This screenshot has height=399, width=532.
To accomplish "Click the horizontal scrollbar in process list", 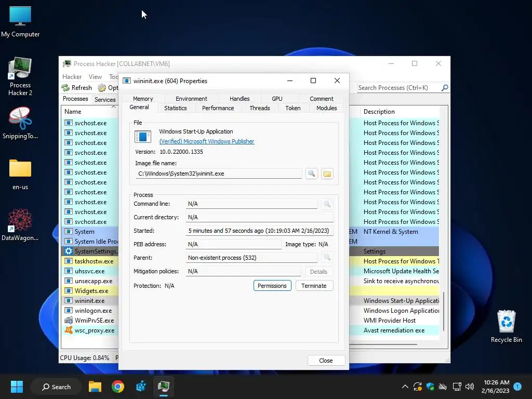I will [x=383, y=345].
